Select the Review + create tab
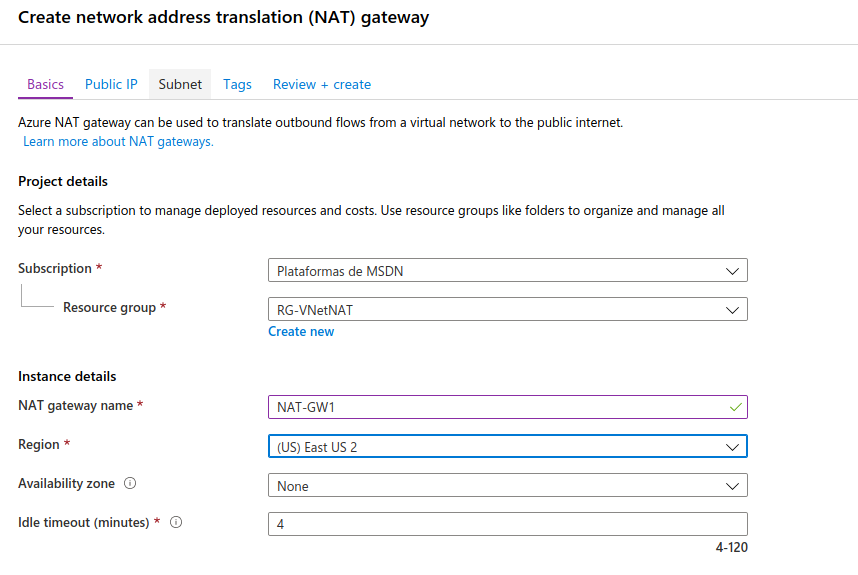Viewport: 858px width, 575px height. tap(322, 85)
